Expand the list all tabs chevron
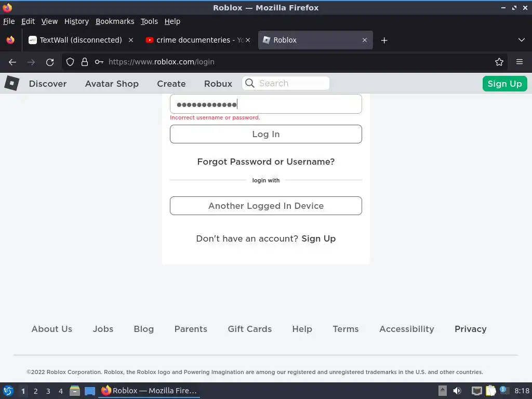 click(x=522, y=40)
